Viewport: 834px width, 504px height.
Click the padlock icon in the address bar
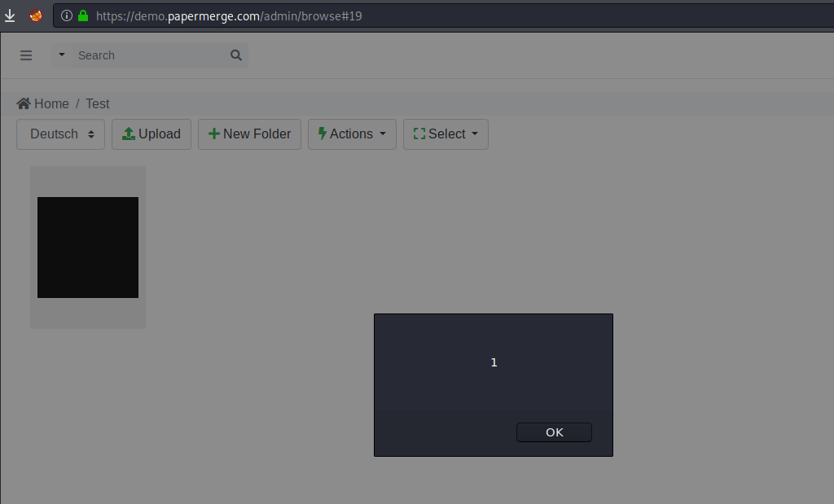point(81,15)
